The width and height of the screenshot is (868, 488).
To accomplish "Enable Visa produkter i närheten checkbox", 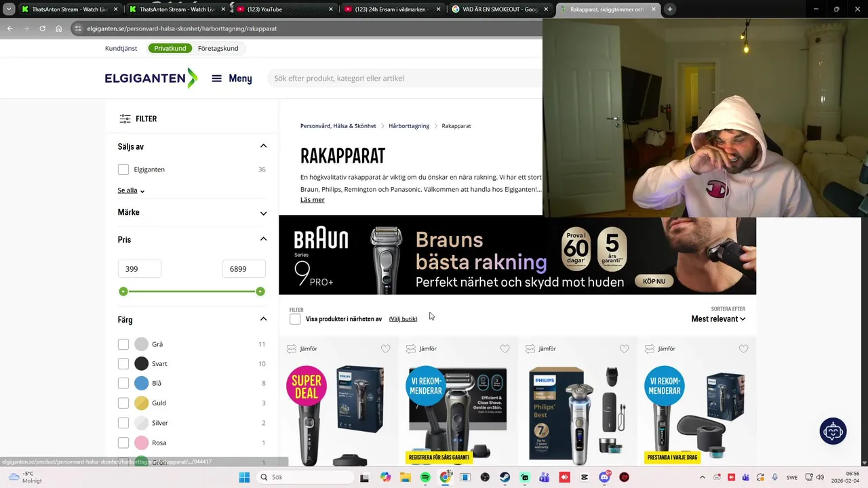I will (295, 319).
